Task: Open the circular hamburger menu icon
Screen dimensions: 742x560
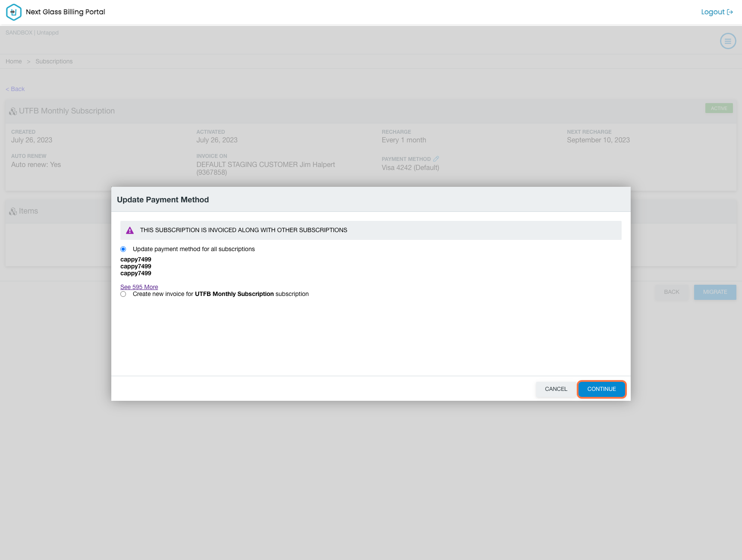Action: click(x=728, y=41)
